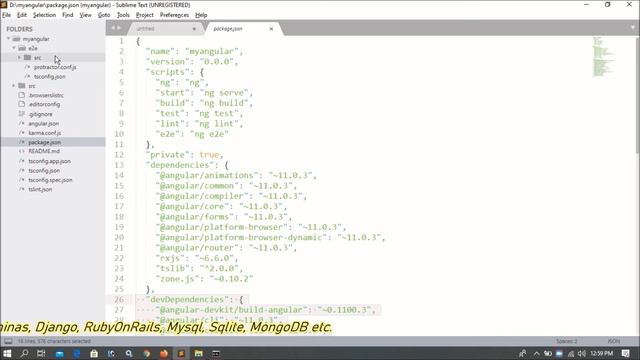Expand the src folder inside e2e

pyautogui.click(x=19, y=58)
